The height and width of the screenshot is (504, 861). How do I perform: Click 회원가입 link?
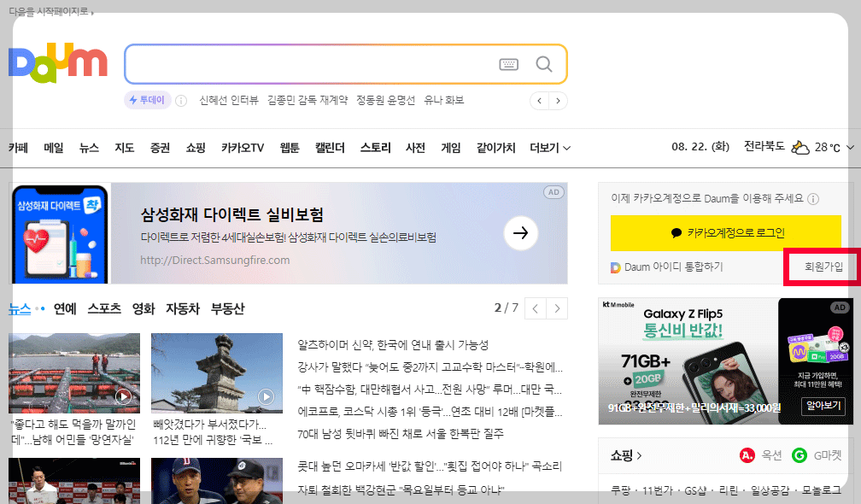[x=823, y=267]
